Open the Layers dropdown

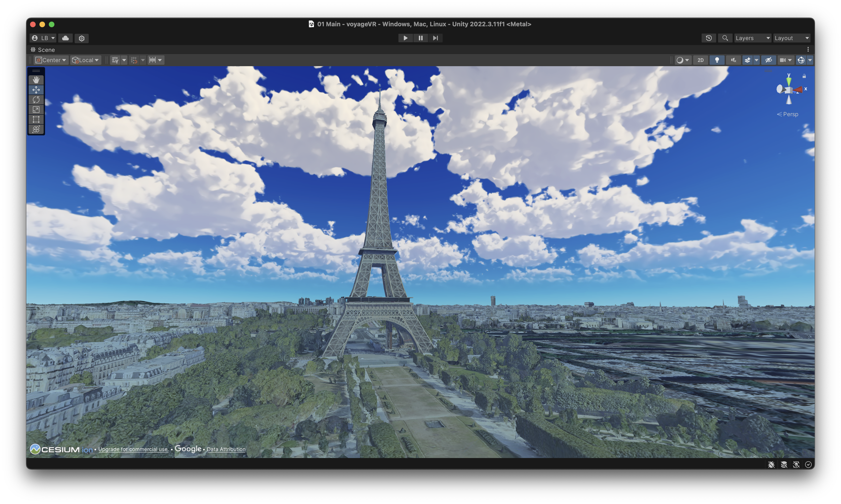point(752,38)
